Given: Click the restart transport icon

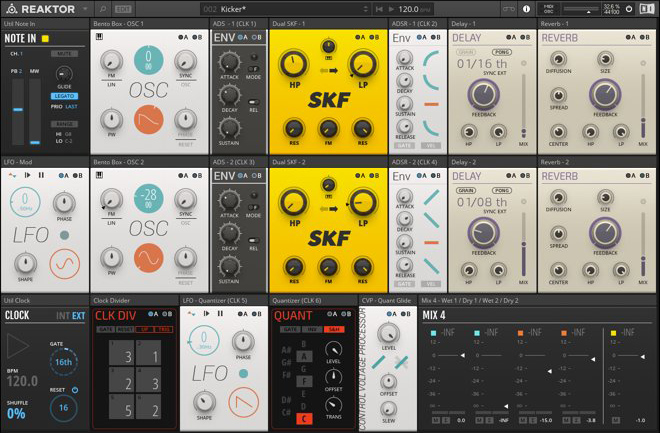Looking at the screenshot, I should (379, 9).
